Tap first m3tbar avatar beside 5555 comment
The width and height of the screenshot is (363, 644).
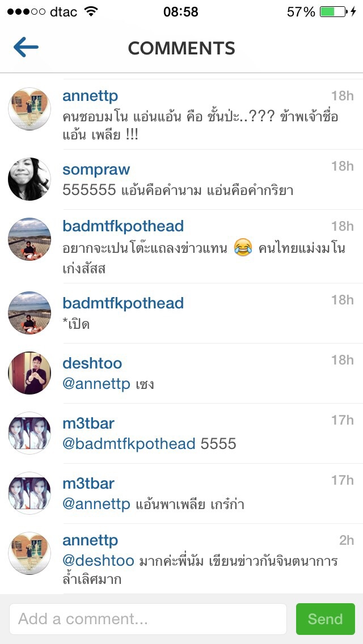pos(29,433)
